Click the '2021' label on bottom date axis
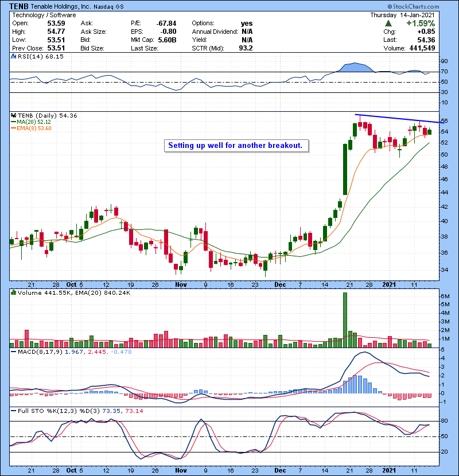Screen dimensions: 459x476 [x=389, y=470]
